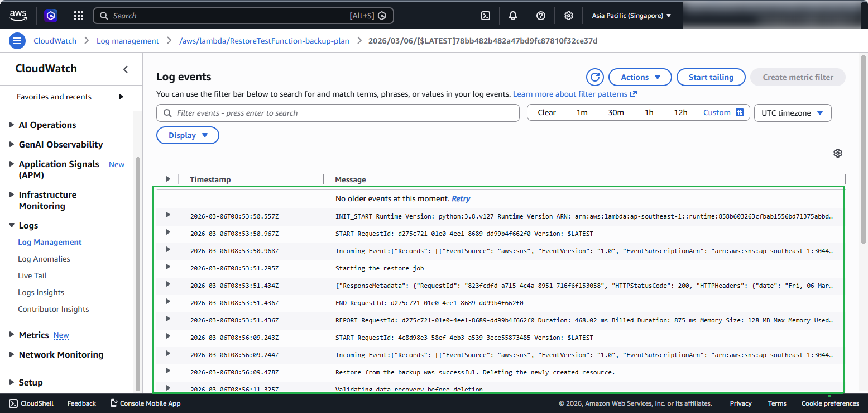Viewport: 868px width, 413px height.
Task: Sort by the Timestamp column header
Action: 210,179
